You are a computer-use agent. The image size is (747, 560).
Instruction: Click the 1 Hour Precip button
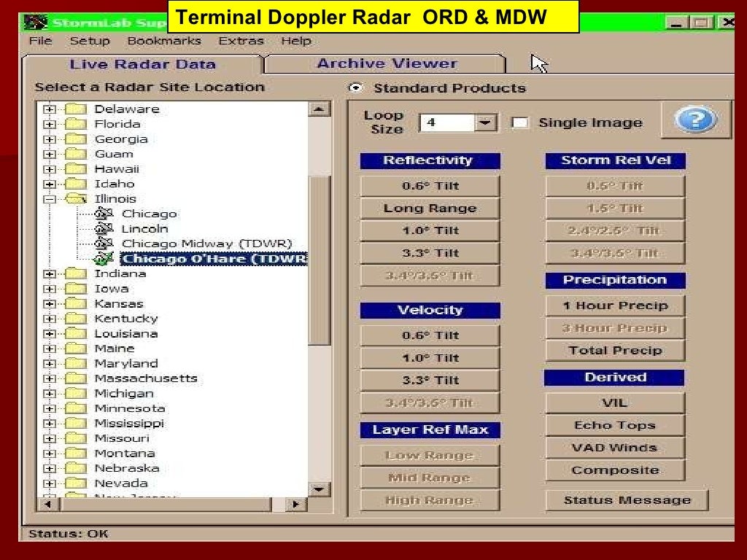pyautogui.click(x=615, y=306)
